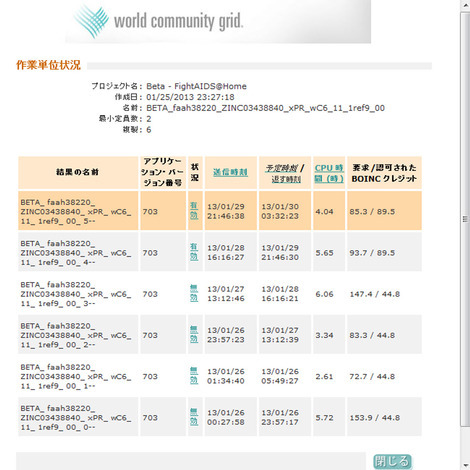Click the World Community Grid logo
The height and width of the screenshot is (470, 470).
158,21
